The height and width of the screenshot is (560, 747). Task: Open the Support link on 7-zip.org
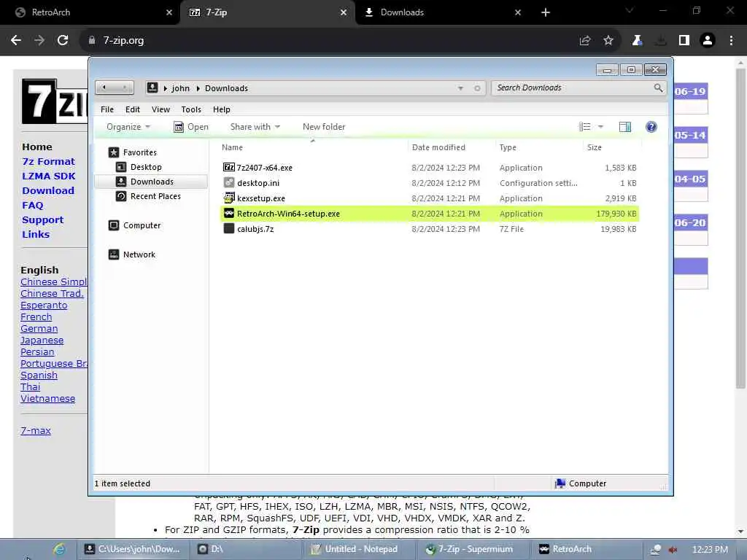(x=42, y=220)
